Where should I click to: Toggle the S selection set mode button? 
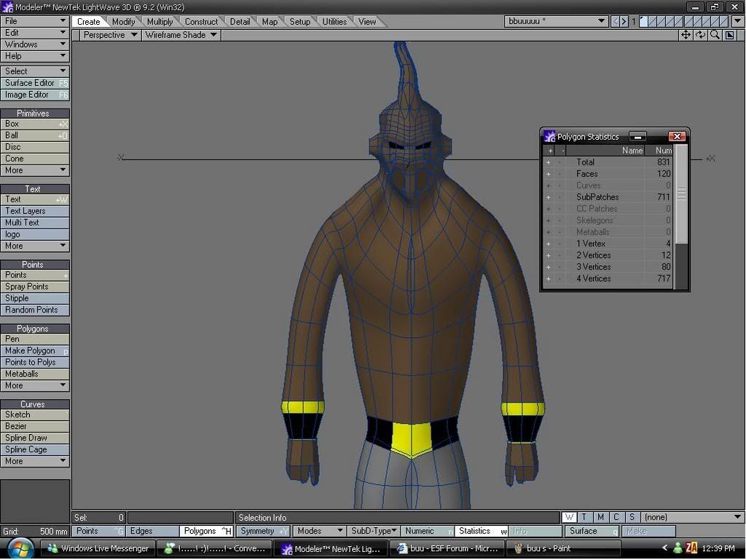click(x=632, y=517)
